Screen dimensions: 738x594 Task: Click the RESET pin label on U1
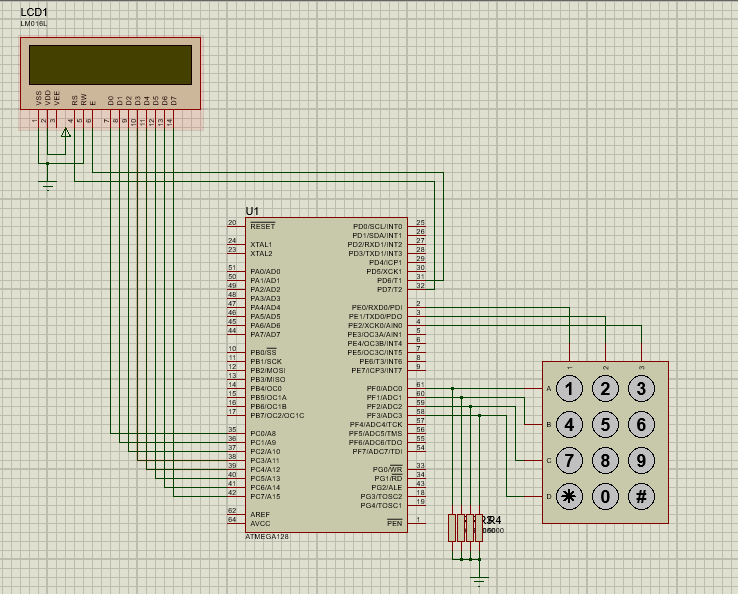pyautogui.click(x=262, y=227)
